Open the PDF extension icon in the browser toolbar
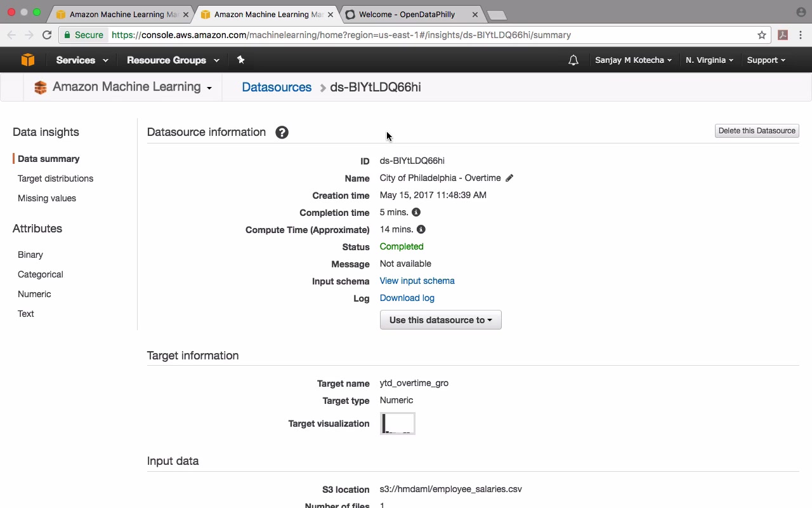Screen dimensions: 812x508 [x=783, y=35]
